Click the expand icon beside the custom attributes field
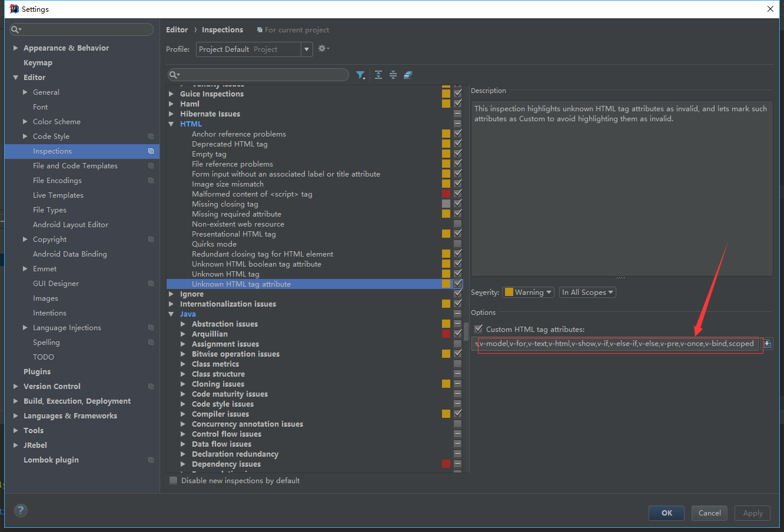Screen dimensions: 784x532 (x=768, y=344)
